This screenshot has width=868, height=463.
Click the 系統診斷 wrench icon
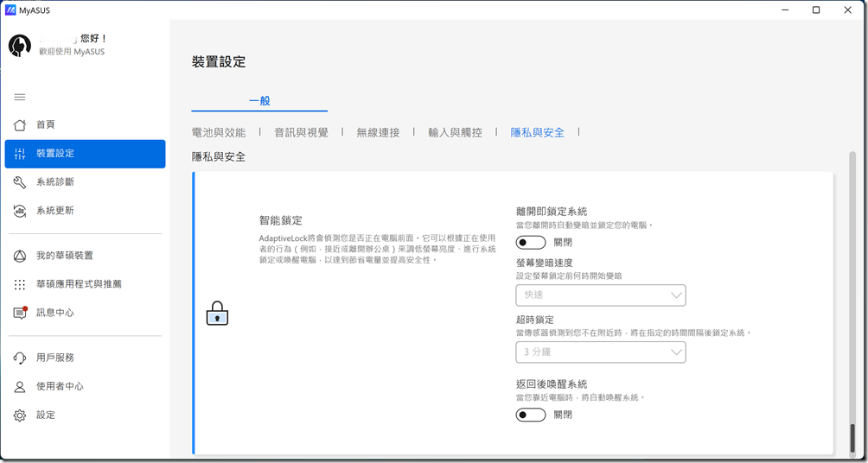click(x=20, y=182)
